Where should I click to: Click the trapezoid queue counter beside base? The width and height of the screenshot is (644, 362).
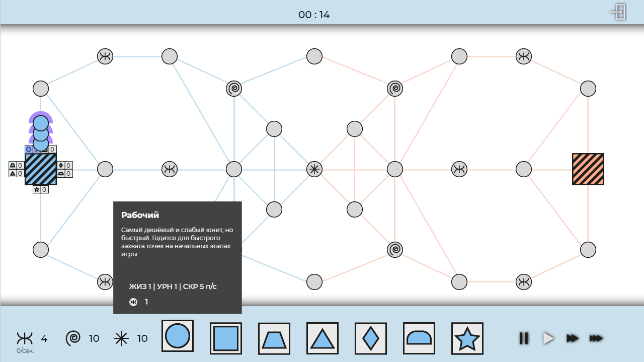17,165
